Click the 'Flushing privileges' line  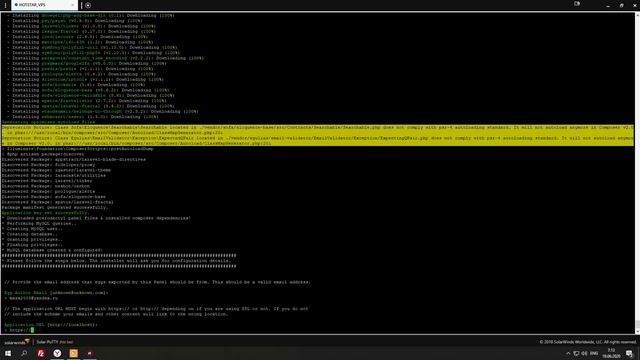pyautogui.click(x=32, y=245)
